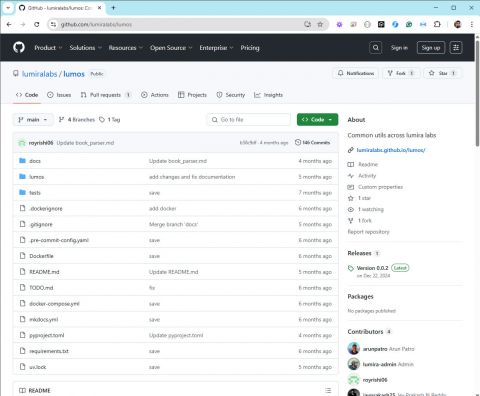Open requirements.txt file

tap(49, 351)
